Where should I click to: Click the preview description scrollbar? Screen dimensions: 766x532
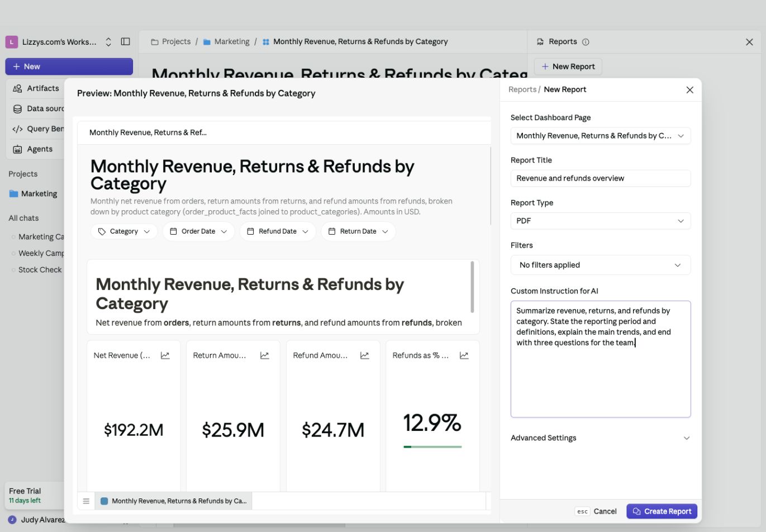pyautogui.click(x=473, y=287)
